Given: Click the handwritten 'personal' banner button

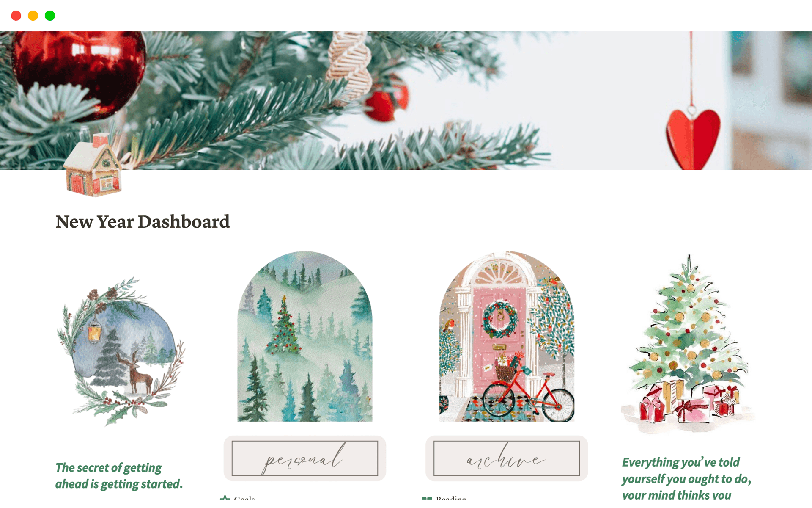Looking at the screenshot, I should pos(304,458).
